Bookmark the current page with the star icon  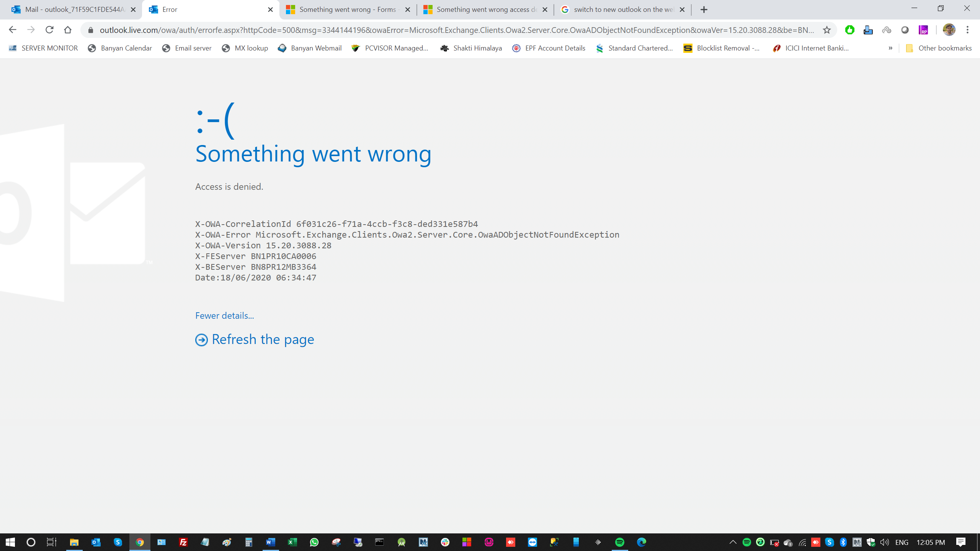(826, 30)
